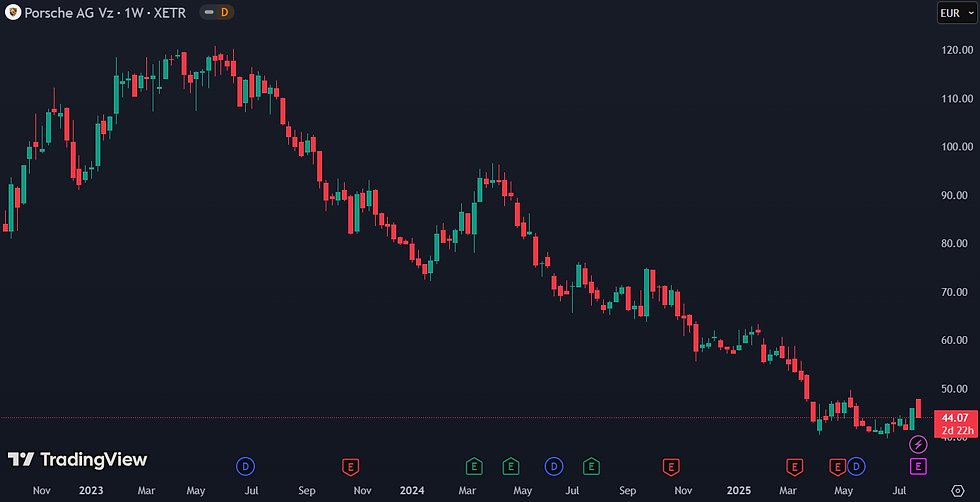The image size is (980, 502).
Task: Click the Porsche crest logo icon
Action: 12,13
